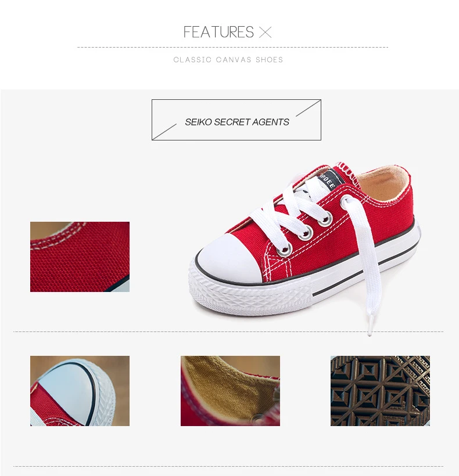459x476 pixels.
Task: Open the brown rubber sole pattern thumbnail
Action: click(x=380, y=391)
